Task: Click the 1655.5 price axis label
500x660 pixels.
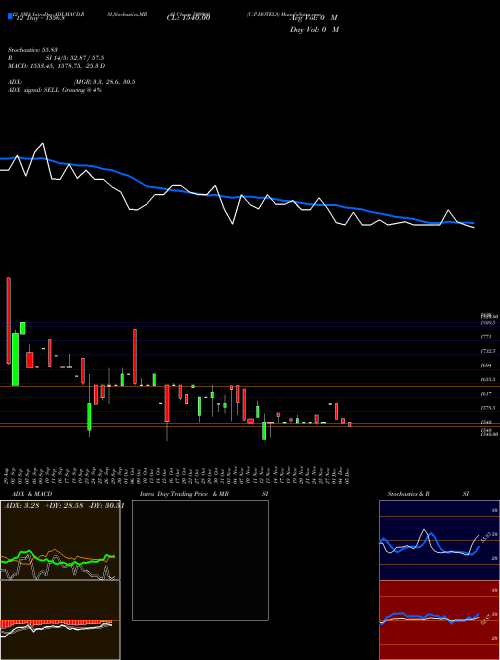Action: point(487,380)
